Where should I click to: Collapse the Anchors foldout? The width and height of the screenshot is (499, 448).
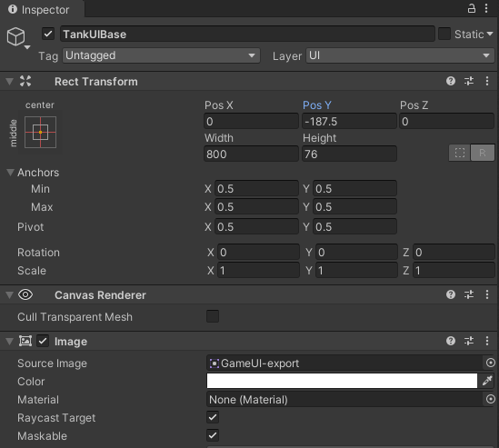coord(11,173)
